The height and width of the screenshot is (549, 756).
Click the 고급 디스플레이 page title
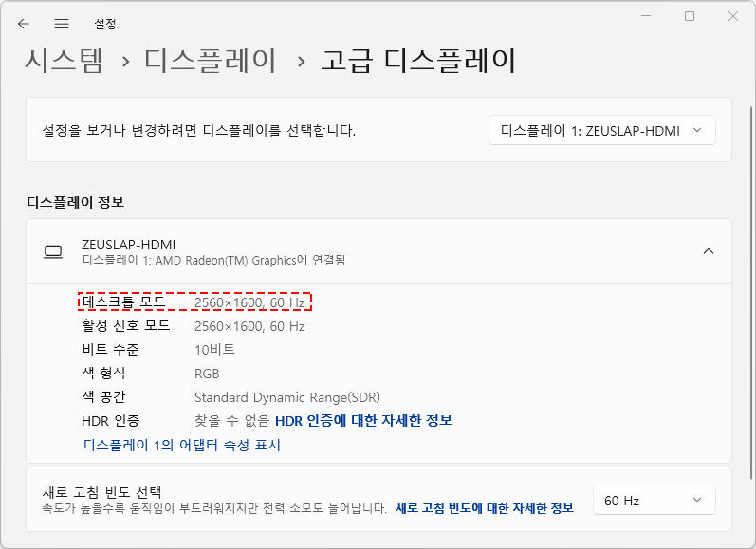[418, 62]
